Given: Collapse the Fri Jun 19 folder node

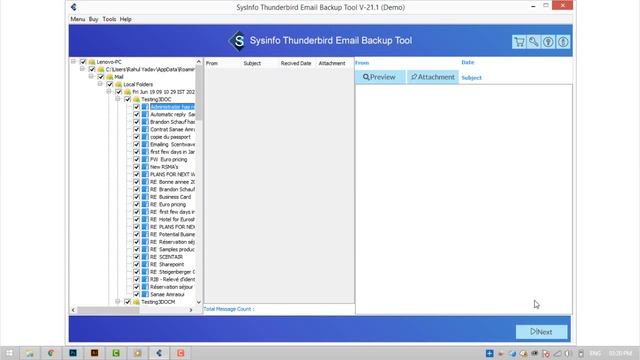Looking at the screenshot, I should (x=109, y=91).
